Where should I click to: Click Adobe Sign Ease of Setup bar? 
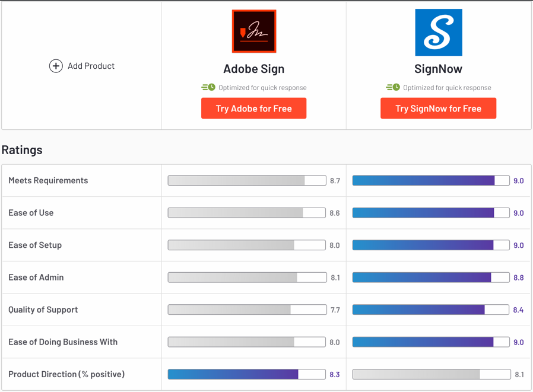pyautogui.click(x=247, y=245)
